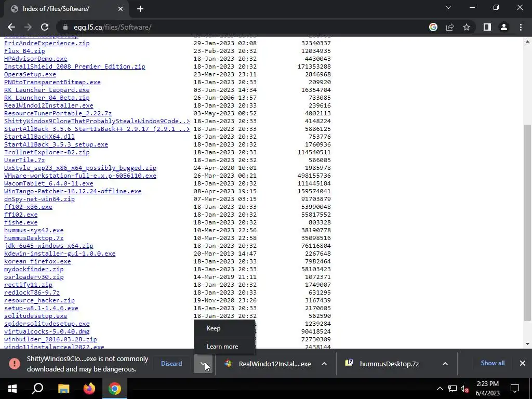Open the notification center icon
Viewport: 532px width, 399px height.
pyautogui.click(x=515, y=389)
